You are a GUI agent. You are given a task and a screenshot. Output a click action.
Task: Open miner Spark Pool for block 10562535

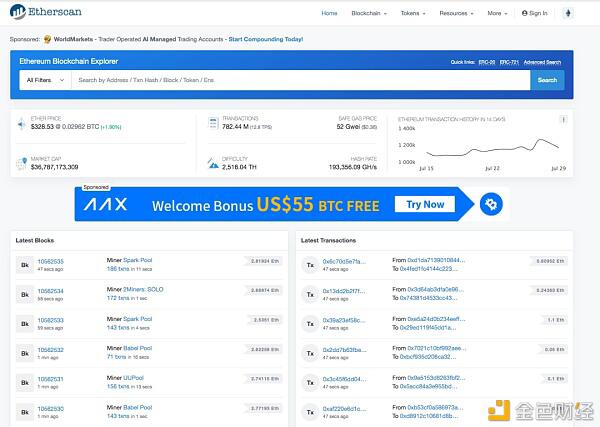[x=137, y=260]
